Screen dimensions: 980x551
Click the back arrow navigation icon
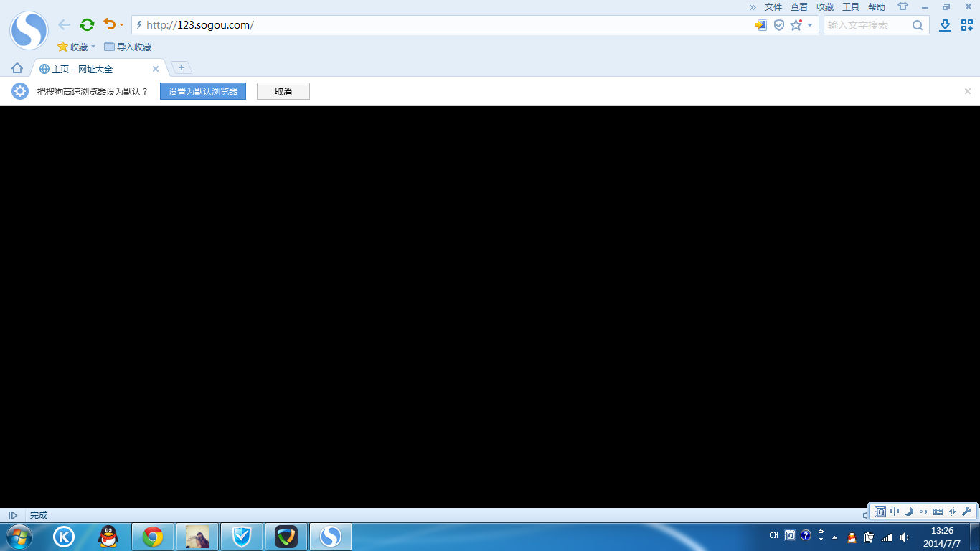point(64,25)
